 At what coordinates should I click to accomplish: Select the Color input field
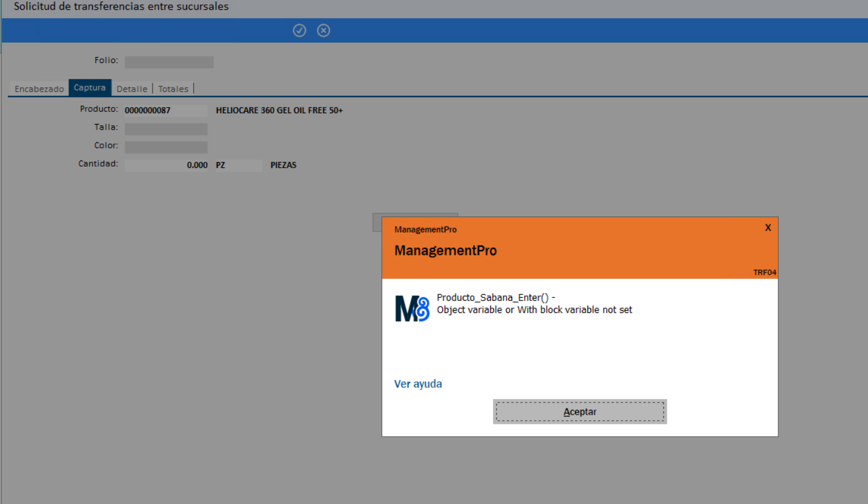[x=166, y=147]
